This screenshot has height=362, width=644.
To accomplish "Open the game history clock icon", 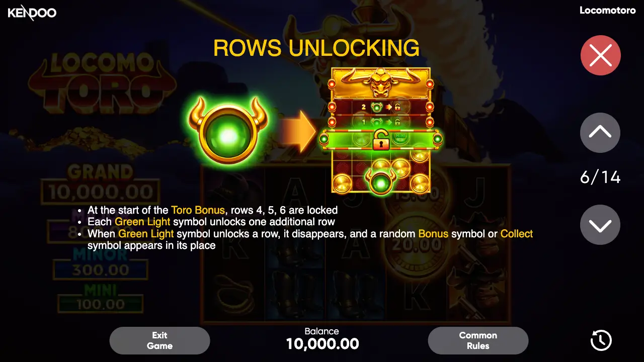I will click(600, 340).
